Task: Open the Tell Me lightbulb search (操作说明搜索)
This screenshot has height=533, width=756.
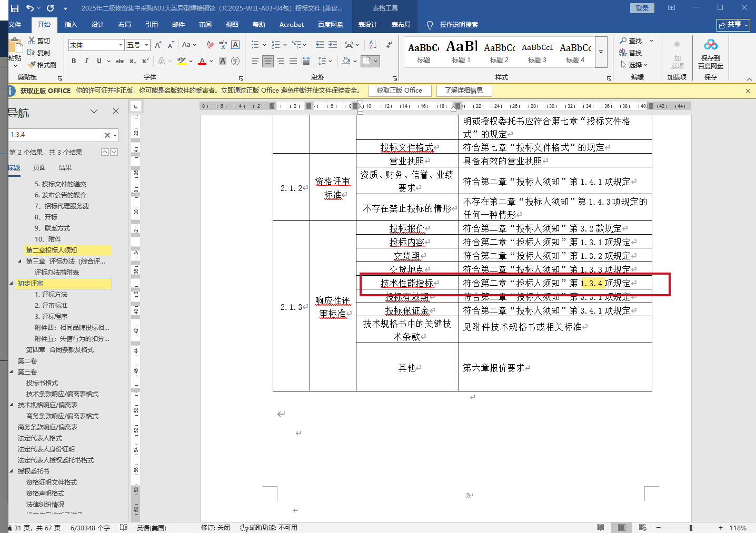Action: click(x=452, y=25)
